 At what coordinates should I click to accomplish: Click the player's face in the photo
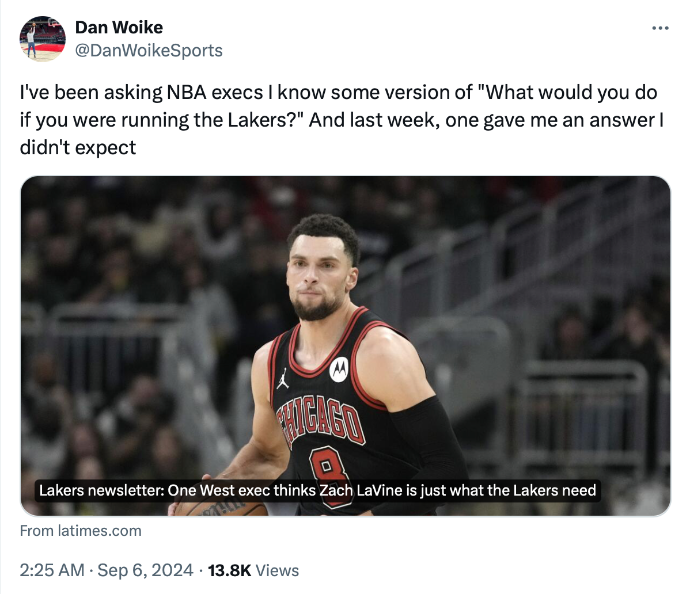[x=320, y=275]
